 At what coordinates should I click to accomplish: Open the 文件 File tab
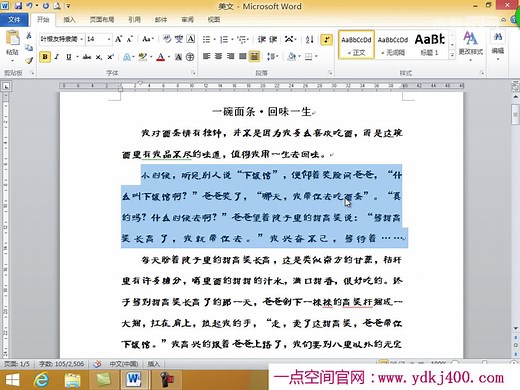pos(14,20)
